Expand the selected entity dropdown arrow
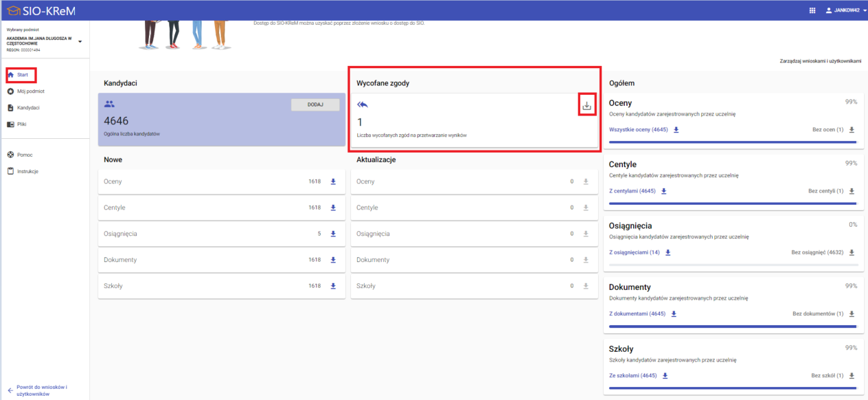 pyautogui.click(x=80, y=42)
